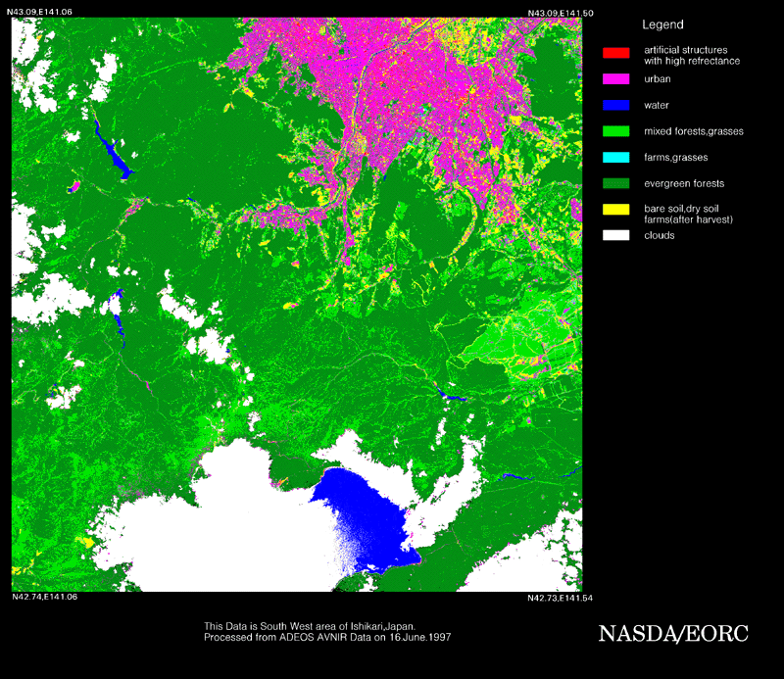Select the 'mixed forests,grasses' label
Image resolution: width=784 pixels, height=679 pixels.
[x=694, y=131]
